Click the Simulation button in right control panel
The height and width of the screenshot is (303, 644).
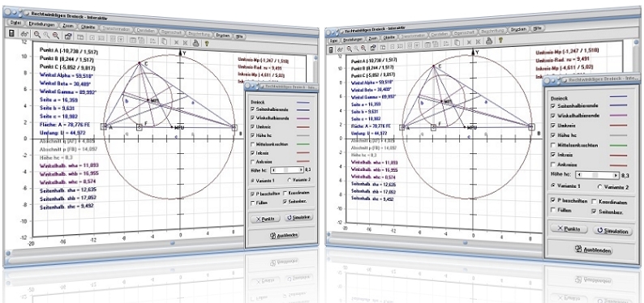[612, 231]
